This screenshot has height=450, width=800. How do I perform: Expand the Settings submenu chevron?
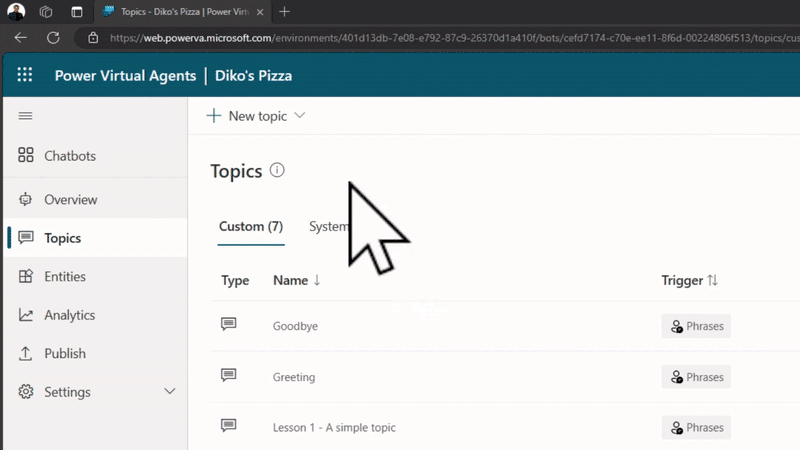[x=170, y=391]
